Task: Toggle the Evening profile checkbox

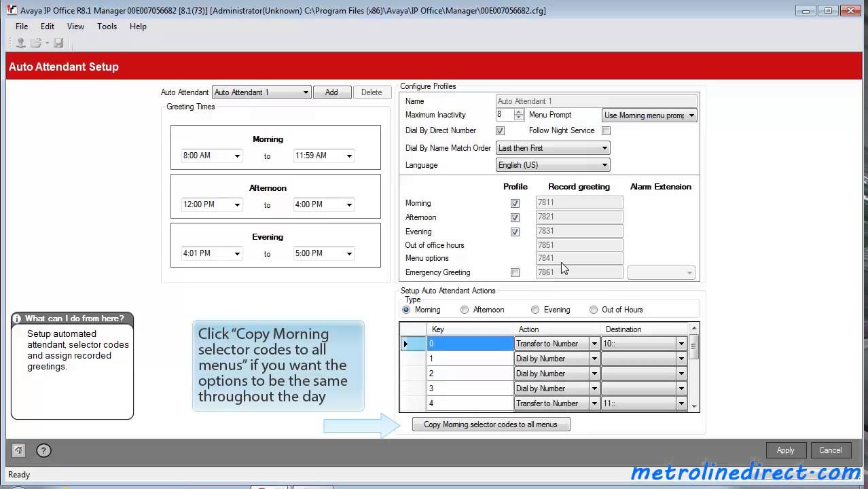Action: 515,232
